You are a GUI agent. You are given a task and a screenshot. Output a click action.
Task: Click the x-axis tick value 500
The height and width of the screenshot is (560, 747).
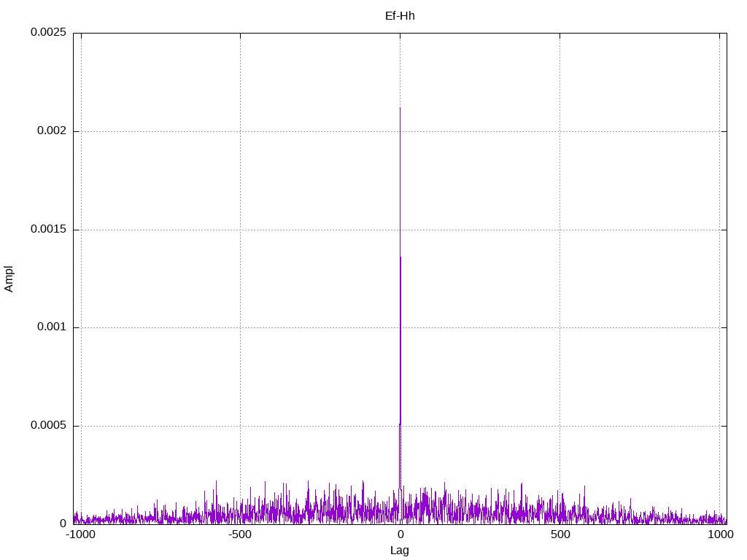(x=560, y=534)
